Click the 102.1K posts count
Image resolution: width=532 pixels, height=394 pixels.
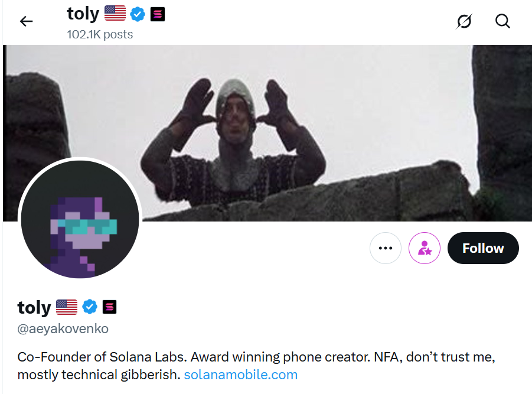coord(100,34)
